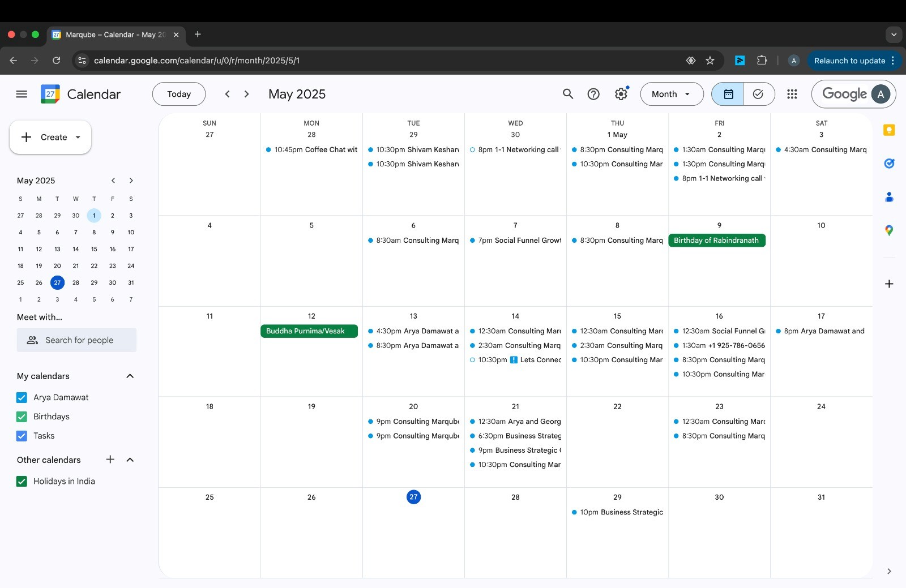Image resolution: width=906 pixels, height=588 pixels.
Task: Get add-ons plus icon in side panel
Action: [x=889, y=284]
